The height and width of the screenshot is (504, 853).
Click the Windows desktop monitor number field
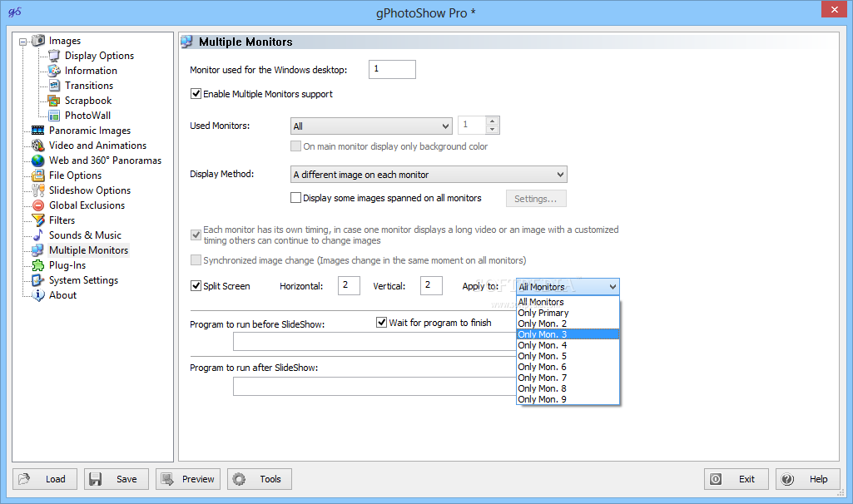coord(392,70)
